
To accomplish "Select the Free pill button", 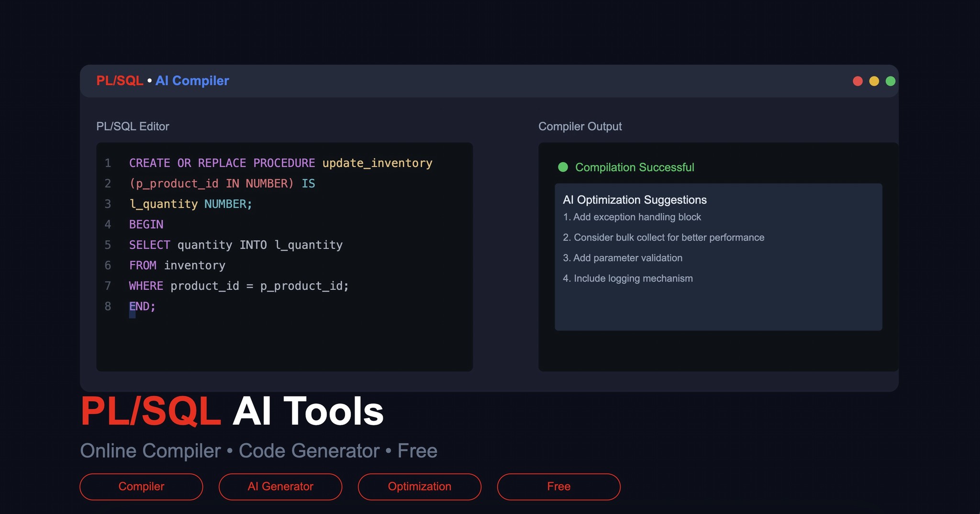I will pyautogui.click(x=558, y=486).
